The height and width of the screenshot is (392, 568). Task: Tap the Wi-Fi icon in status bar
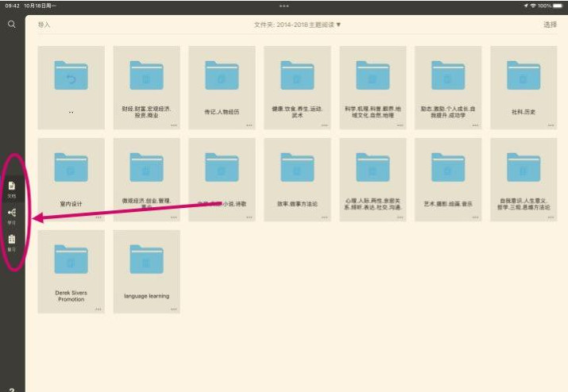(533, 6)
